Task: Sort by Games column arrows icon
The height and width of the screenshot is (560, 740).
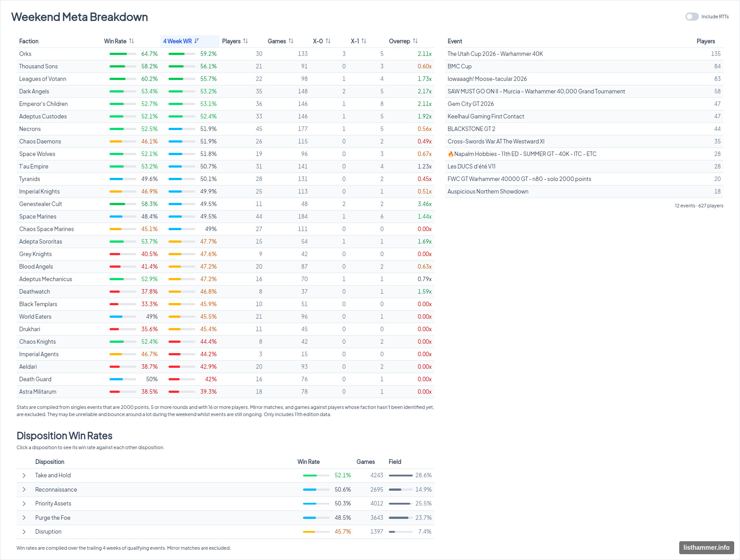Action: (291, 41)
